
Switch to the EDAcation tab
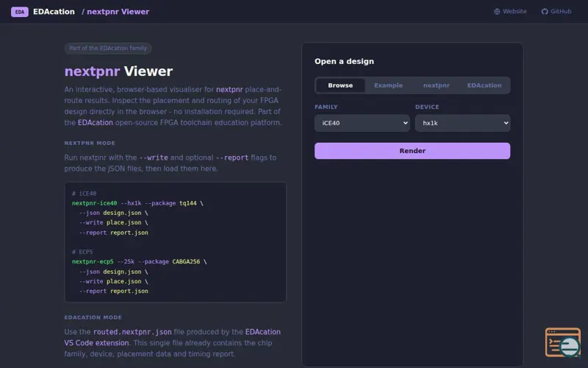(484, 85)
